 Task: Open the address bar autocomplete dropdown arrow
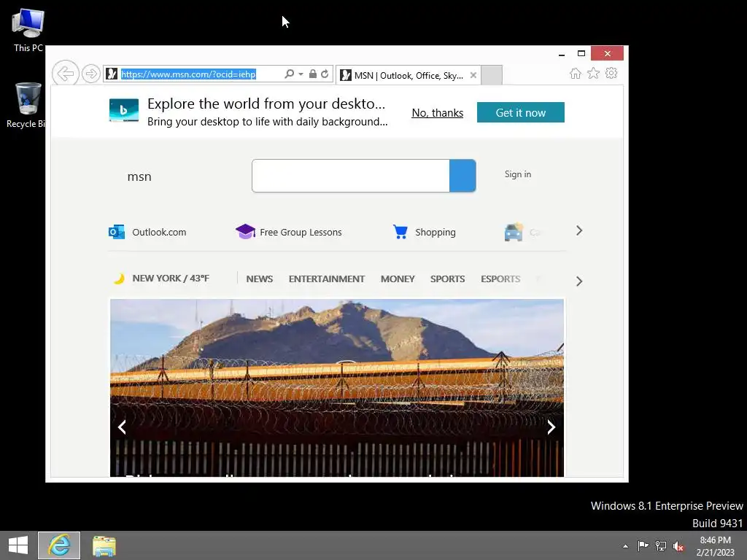[301, 74]
